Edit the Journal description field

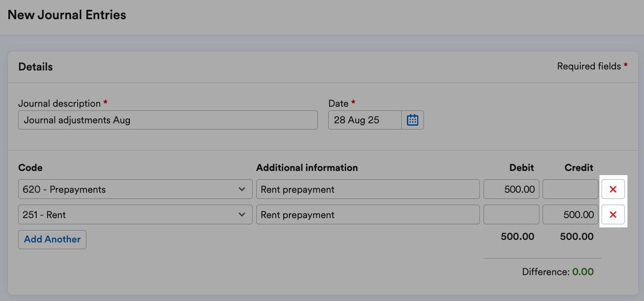coord(168,120)
